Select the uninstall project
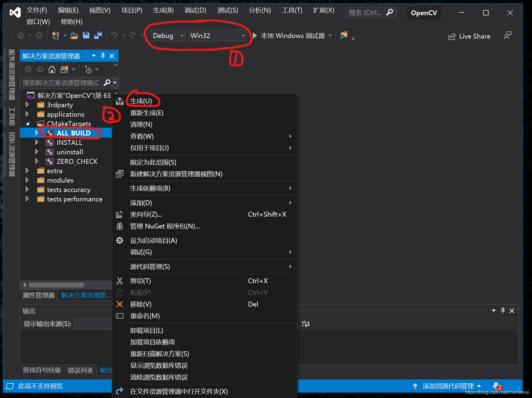 coord(69,152)
